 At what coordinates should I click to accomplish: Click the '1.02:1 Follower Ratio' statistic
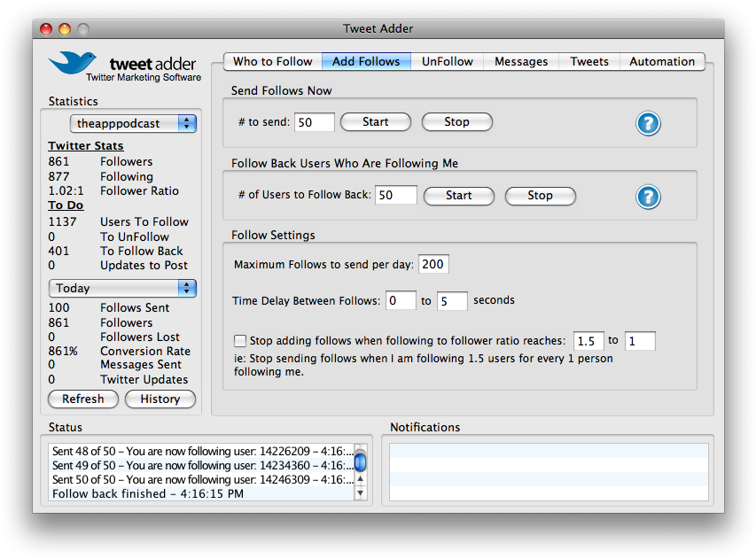pyautogui.click(x=113, y=190)
